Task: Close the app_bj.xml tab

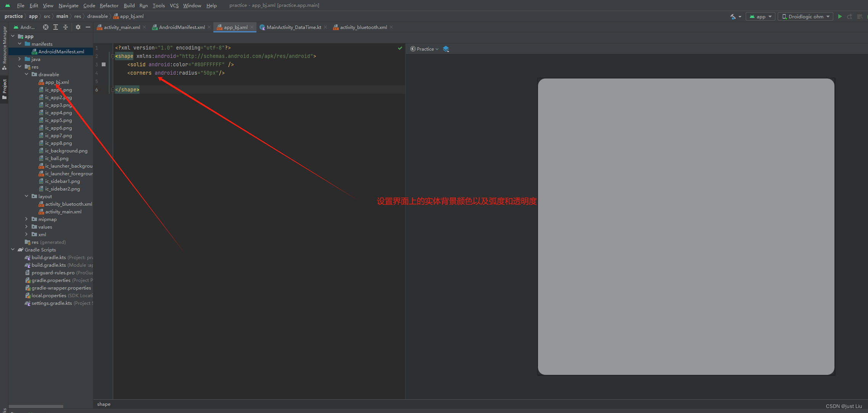Action: [x=252, y=27]
